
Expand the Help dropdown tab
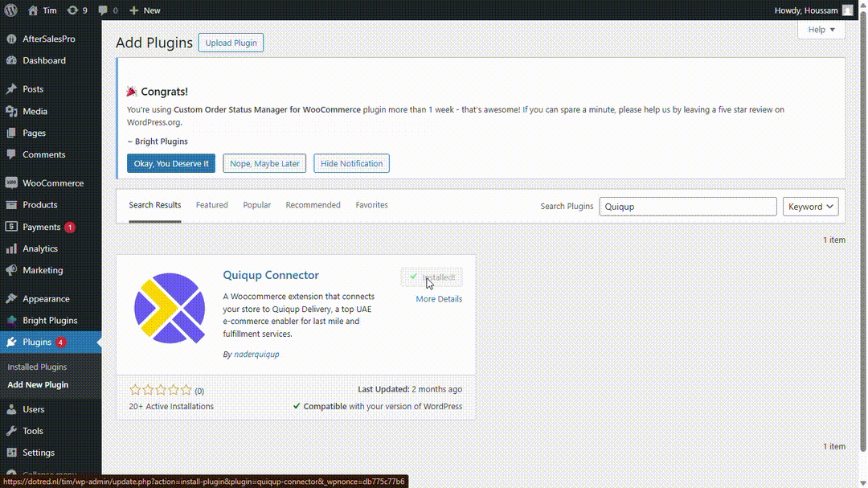click(821, 30)
